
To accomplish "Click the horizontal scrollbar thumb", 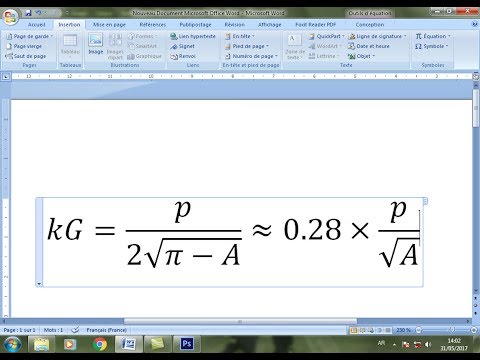I will tap(240, 321).
